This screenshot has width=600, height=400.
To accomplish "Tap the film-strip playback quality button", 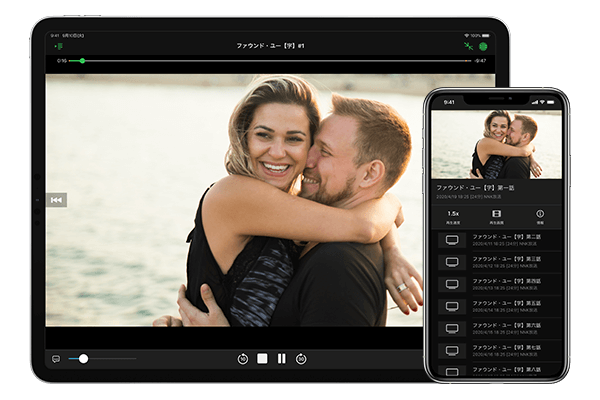I will tap(496, 215).
